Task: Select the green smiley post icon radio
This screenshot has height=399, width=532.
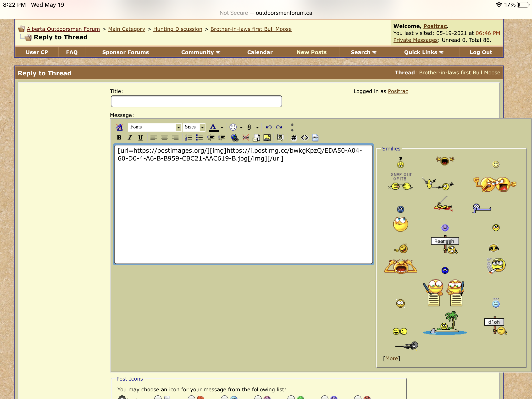Action: coord(291,397)
